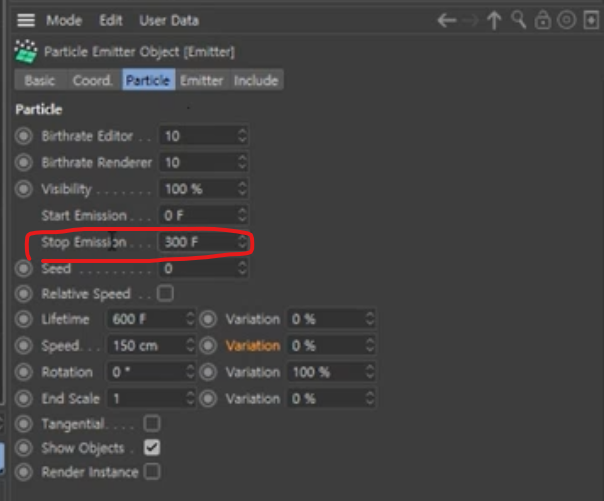
Task: Click the Speed stepper arrows
Action: point(190,346)
